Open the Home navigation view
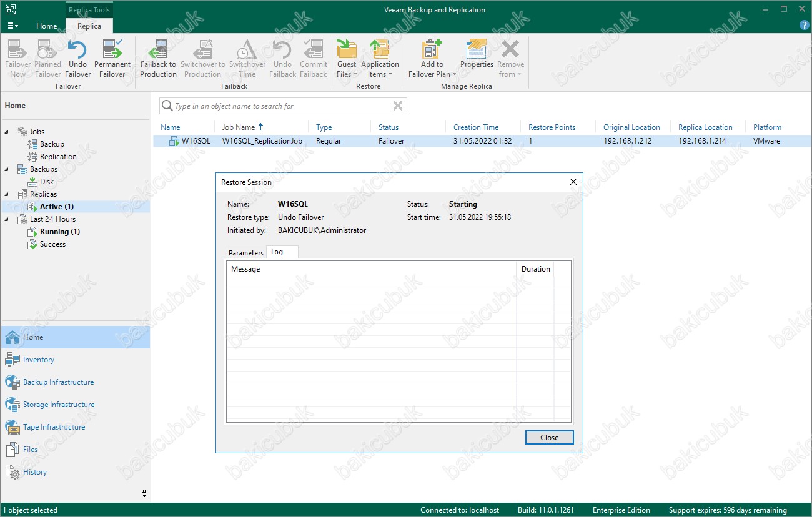Image resolution: width=812 pixels, height=517 pixels. click(x=75, y=337)
